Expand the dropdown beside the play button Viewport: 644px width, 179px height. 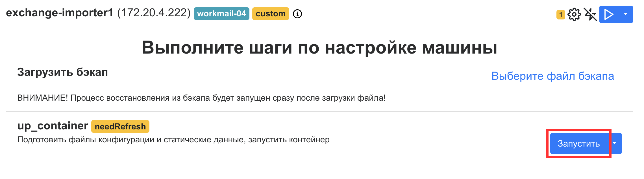pos(626,14)
